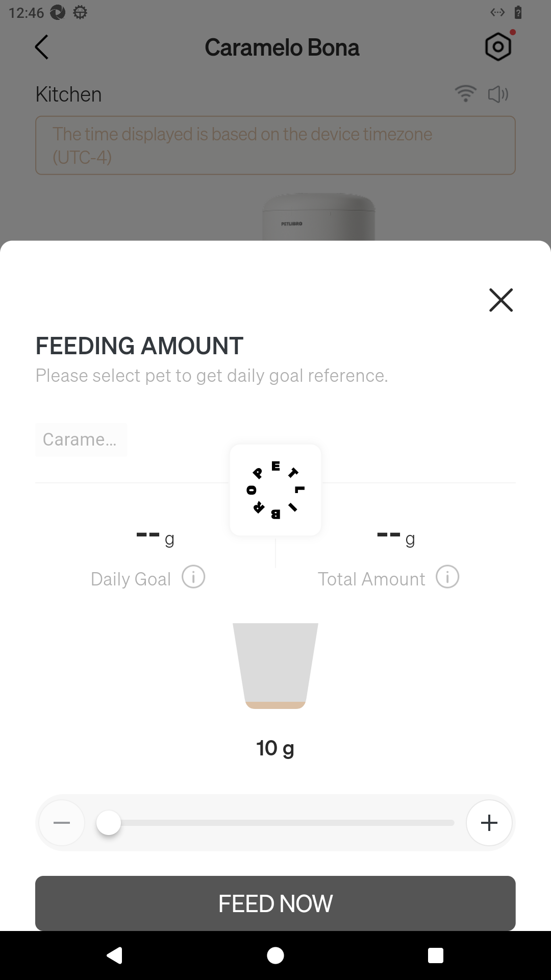Tap the feeder device image
551x980 pixels.
pos(319,216)
